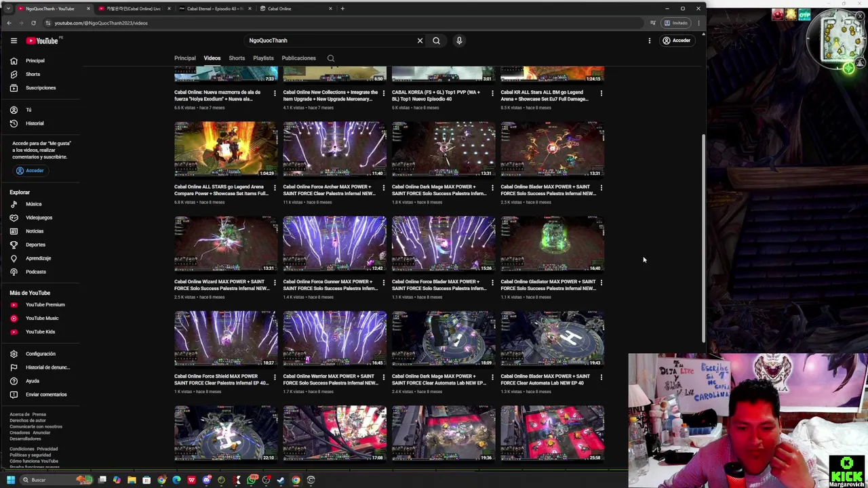
Task: Open YouTube Kids
Action: [x=40, y=331]
